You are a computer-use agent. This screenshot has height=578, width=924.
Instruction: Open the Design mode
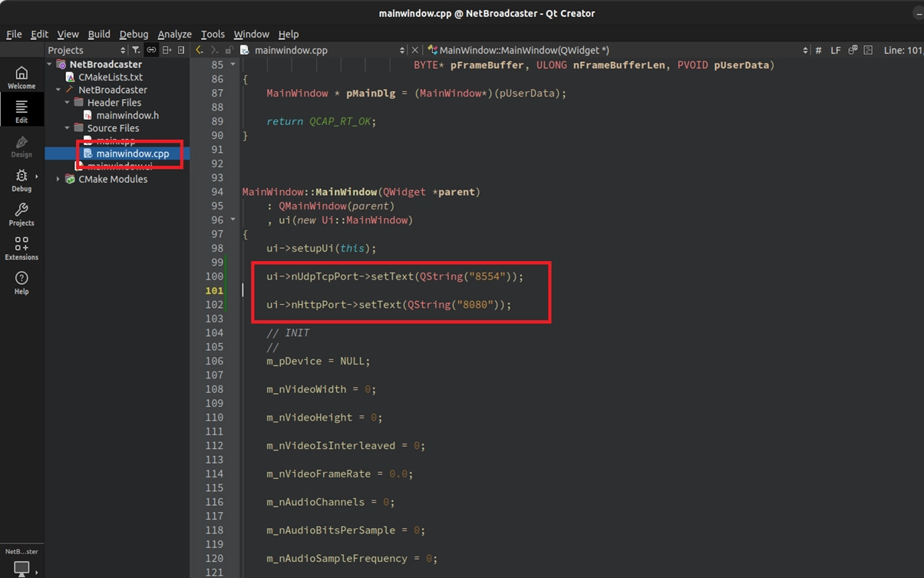(21, 147)
